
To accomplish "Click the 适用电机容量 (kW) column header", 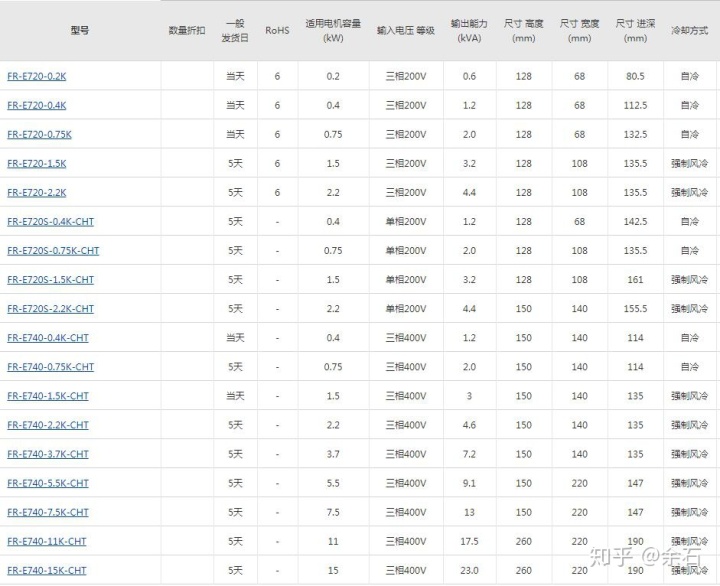I will [x=333, y=31].
